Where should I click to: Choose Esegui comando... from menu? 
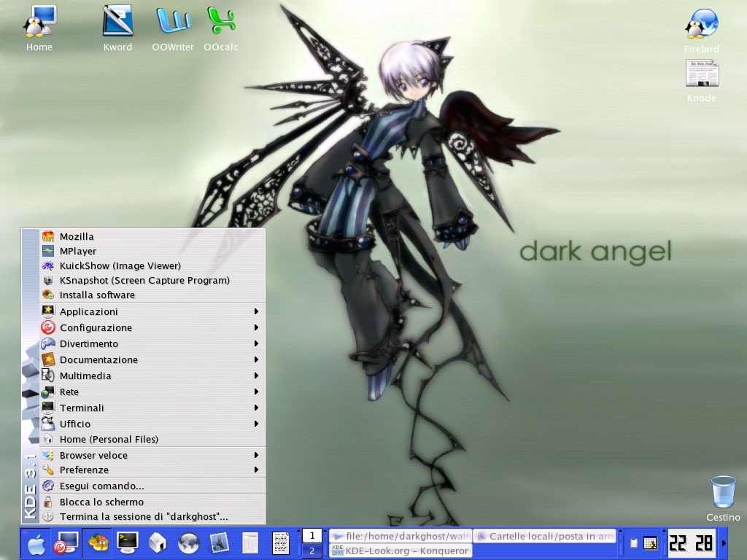tap(152, 486)
